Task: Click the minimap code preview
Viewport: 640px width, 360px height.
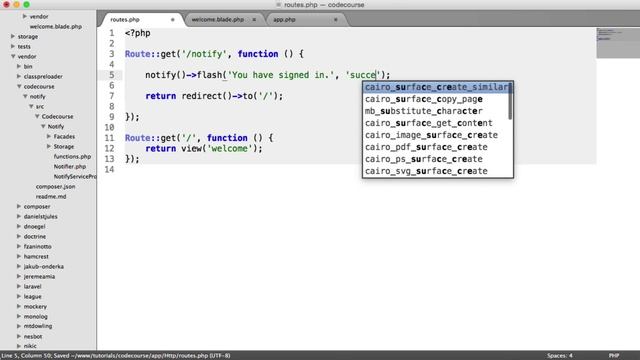Action: point(618,43)
